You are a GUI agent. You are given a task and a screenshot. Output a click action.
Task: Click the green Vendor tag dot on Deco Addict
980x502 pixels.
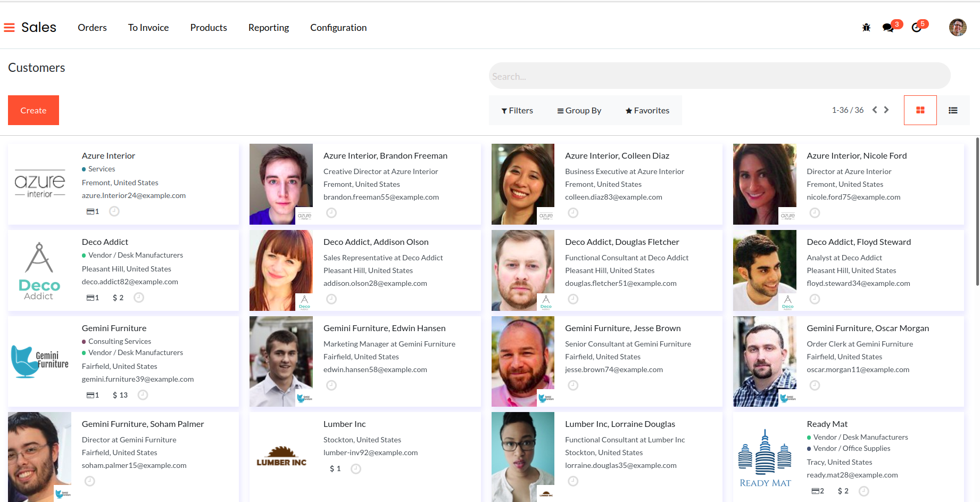tap(84, 256)
